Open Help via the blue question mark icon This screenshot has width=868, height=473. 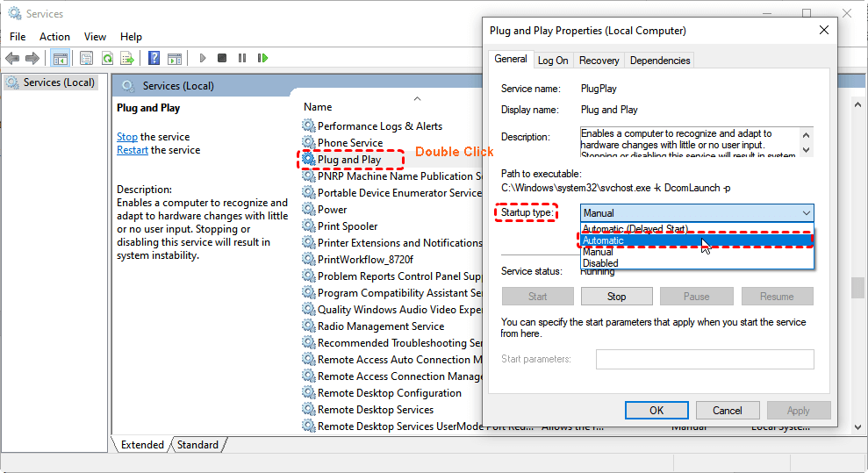pos(154,58)
